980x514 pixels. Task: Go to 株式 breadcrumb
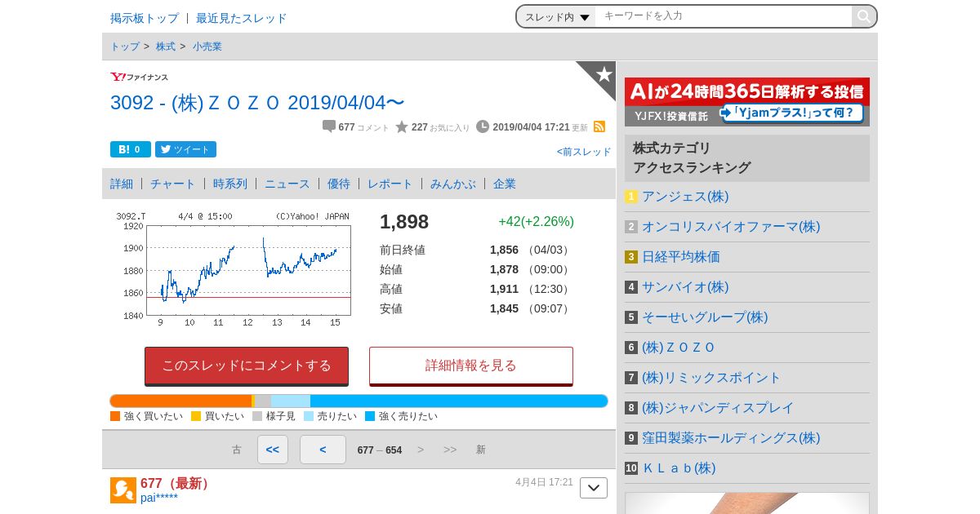tap(166, 47)
